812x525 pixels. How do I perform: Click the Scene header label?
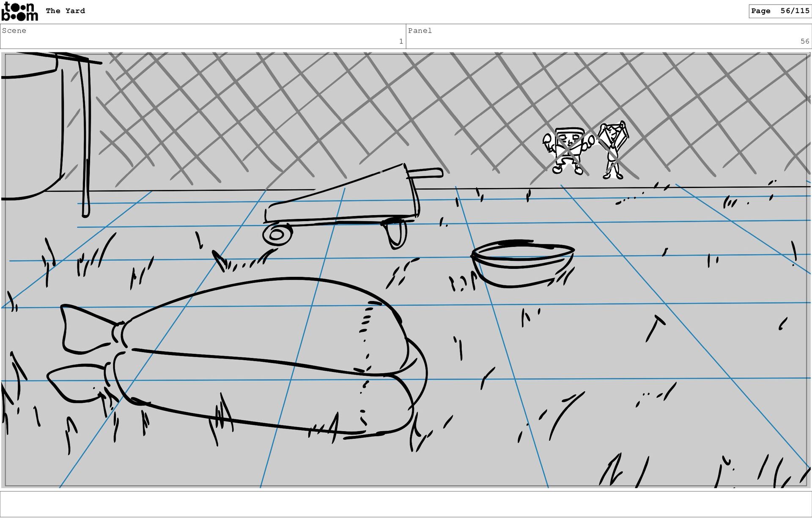14,30
